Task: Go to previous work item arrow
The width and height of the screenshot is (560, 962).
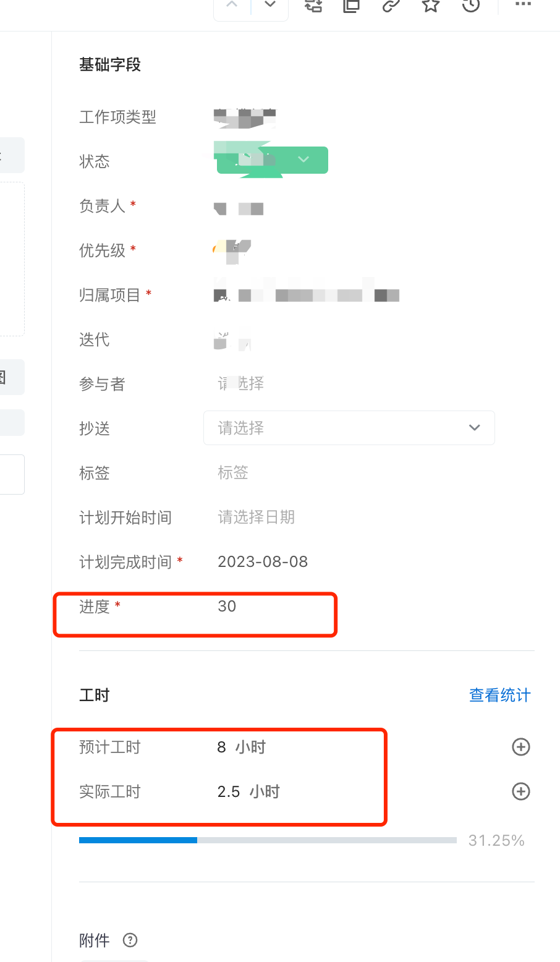Action: coord(232,5)
